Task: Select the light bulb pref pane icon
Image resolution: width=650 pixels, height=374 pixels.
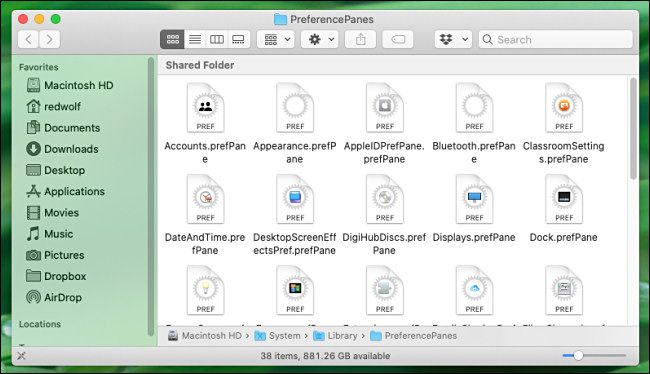Action: coord(205,290)
